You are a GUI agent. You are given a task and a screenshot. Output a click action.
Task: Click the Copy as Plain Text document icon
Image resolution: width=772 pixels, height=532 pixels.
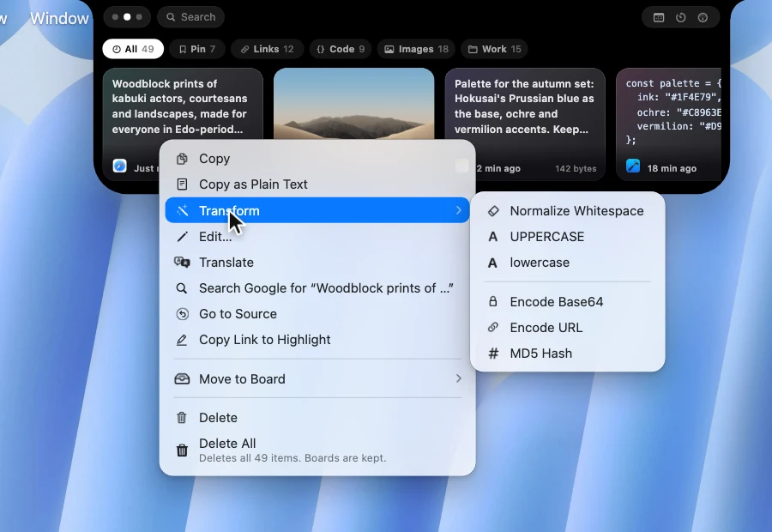pos(182,184)
